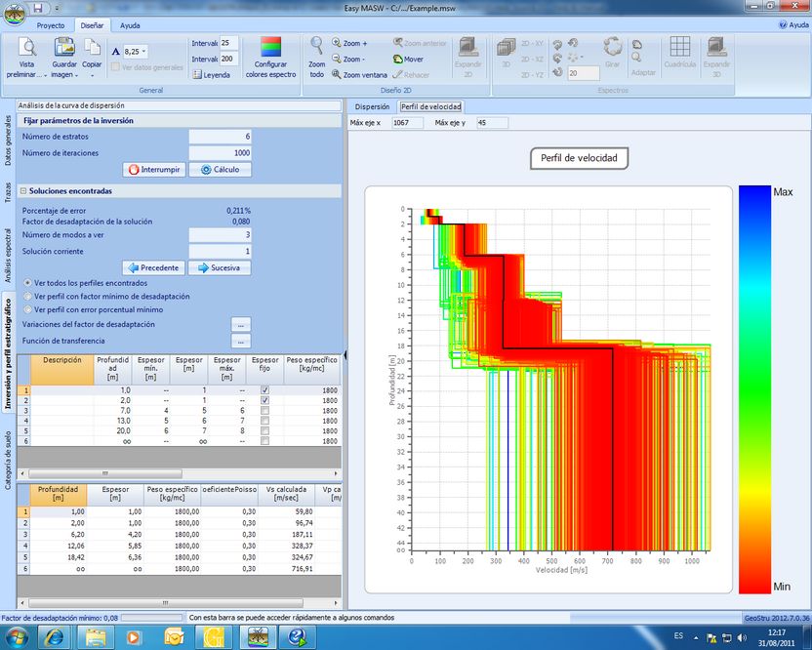
Task: Open the Datos generales side tab
Action: point(7,141)
